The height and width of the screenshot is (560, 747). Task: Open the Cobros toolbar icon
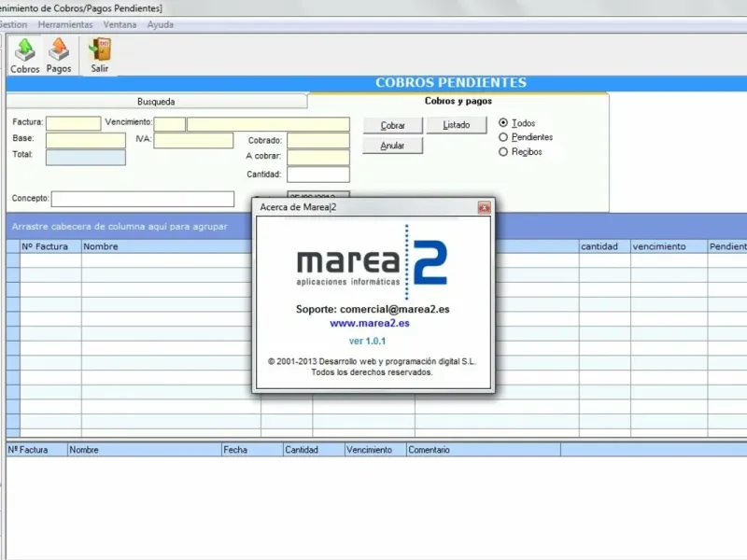click(25, 56)
